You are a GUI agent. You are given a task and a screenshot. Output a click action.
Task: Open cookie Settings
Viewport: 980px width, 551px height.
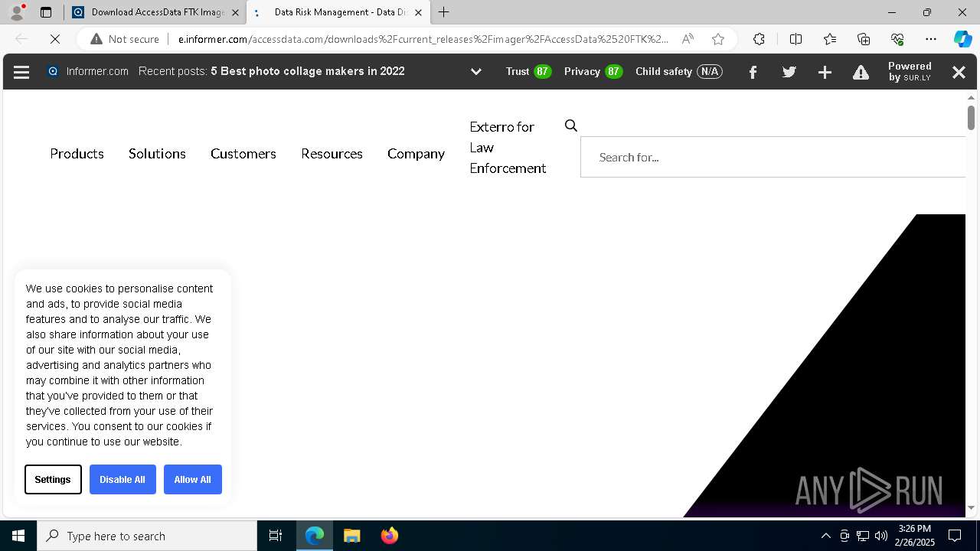(53, 479)
